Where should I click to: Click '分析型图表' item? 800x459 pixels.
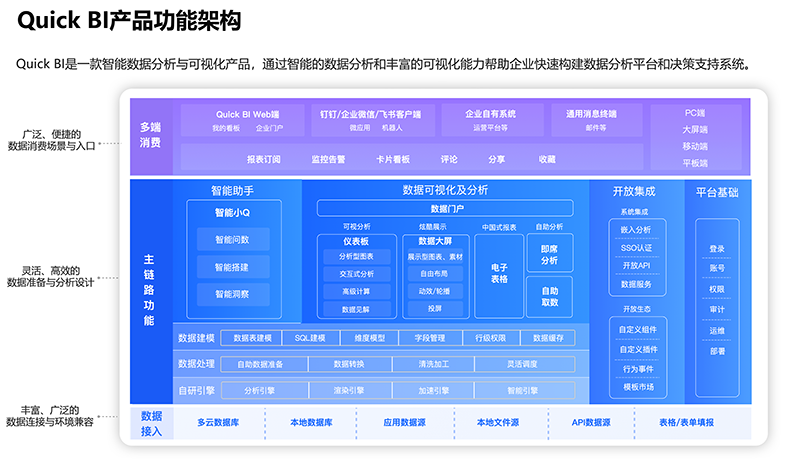pyautogui.click(x=357, y=257)
